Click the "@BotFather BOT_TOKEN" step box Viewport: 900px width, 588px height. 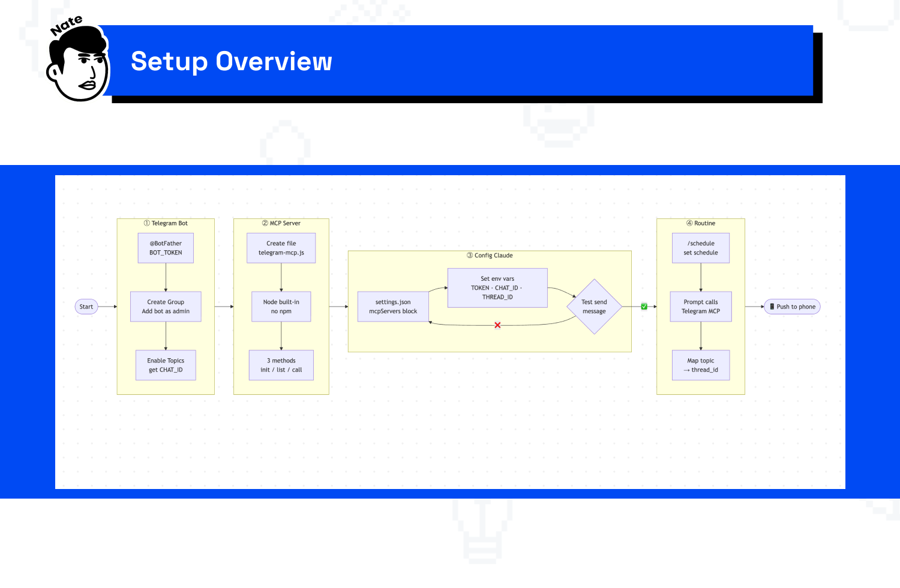tap(166, 248)
